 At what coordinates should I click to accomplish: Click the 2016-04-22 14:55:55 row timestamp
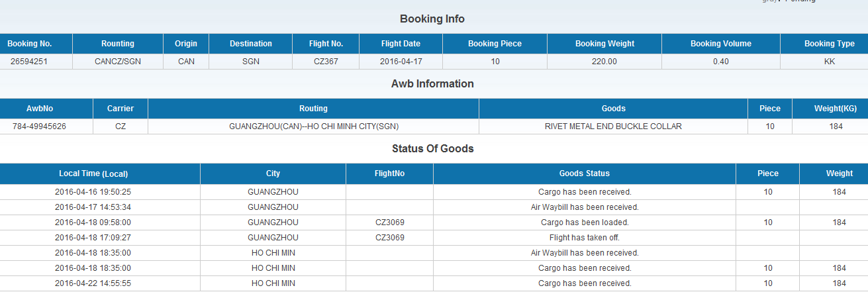click(93, 283)
